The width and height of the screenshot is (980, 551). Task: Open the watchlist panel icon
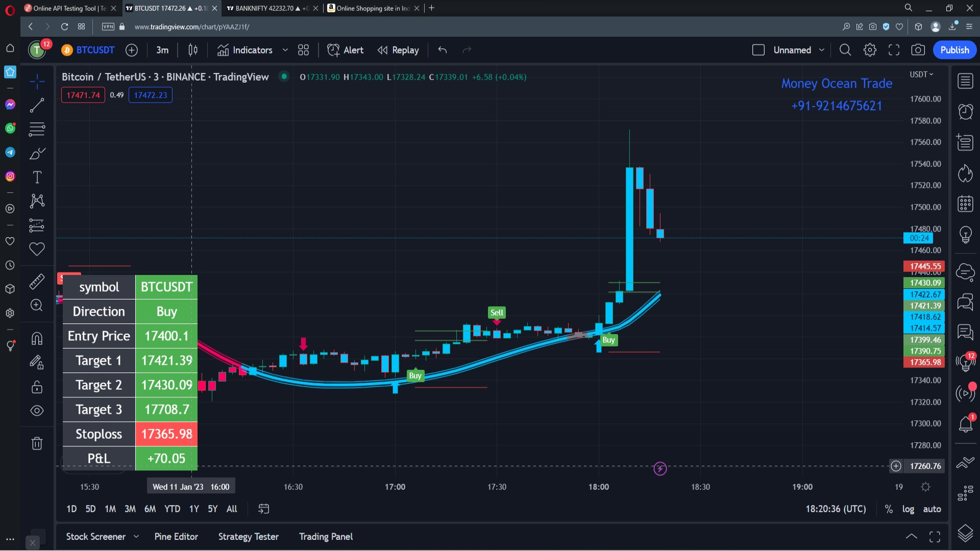click(x=965, y=81)
